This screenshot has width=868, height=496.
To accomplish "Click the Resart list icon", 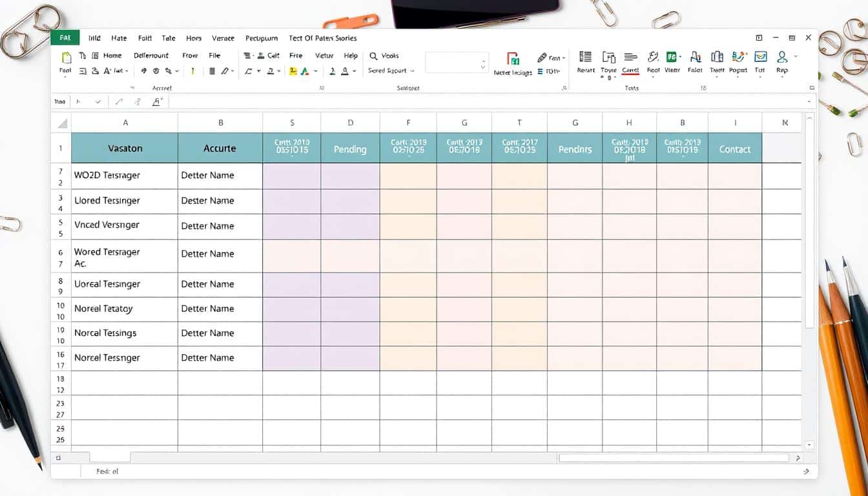I will (586, 57).
